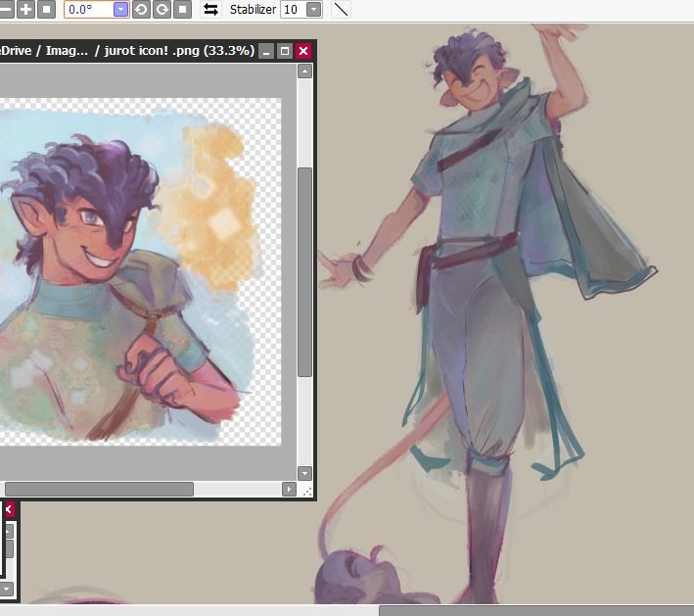Click the jurot icon! .png window title
The width and height of the screenshot is (694, 616).
click(x=127, y=51)
